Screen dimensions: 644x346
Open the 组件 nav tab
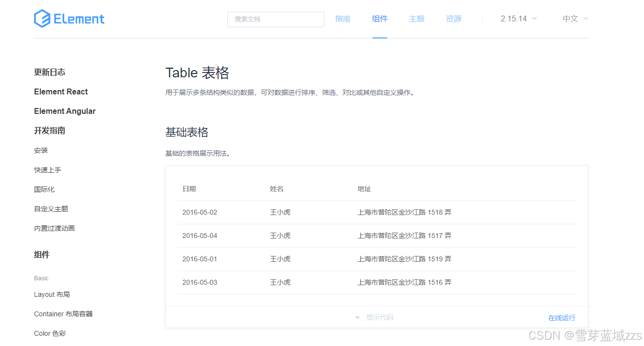coord(380,19)
